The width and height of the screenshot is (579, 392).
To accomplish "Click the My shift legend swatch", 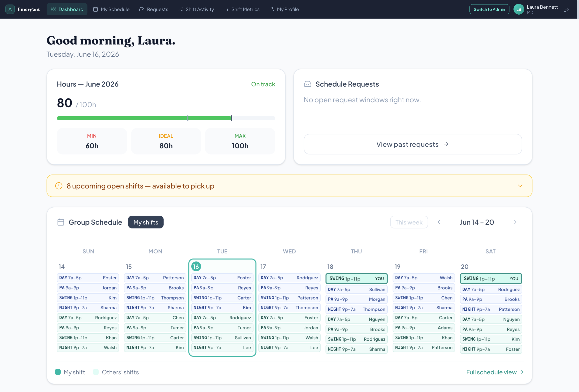I will pyautogui.click(x=58, y=372).
